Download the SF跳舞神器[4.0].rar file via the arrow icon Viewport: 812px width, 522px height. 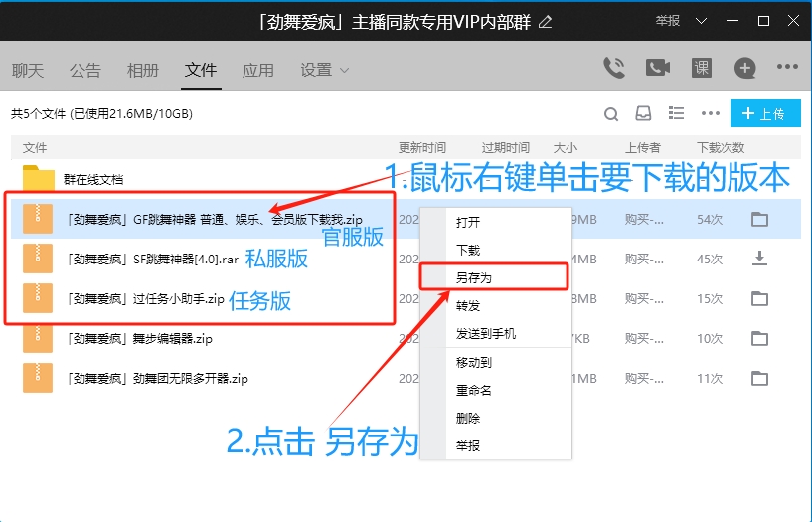759,258
